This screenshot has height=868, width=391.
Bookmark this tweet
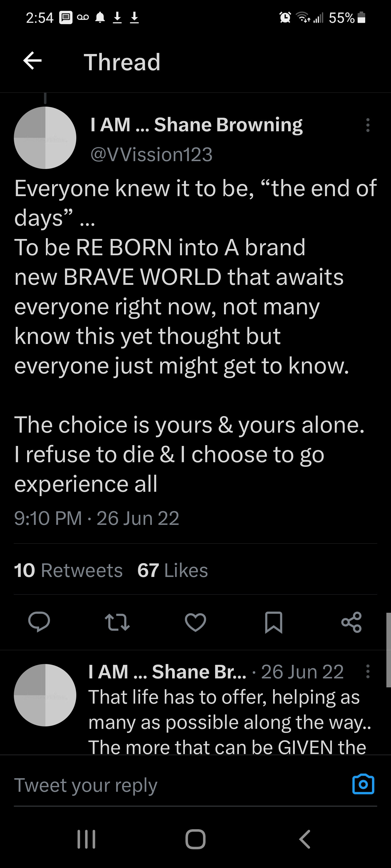tap(273, 622)
